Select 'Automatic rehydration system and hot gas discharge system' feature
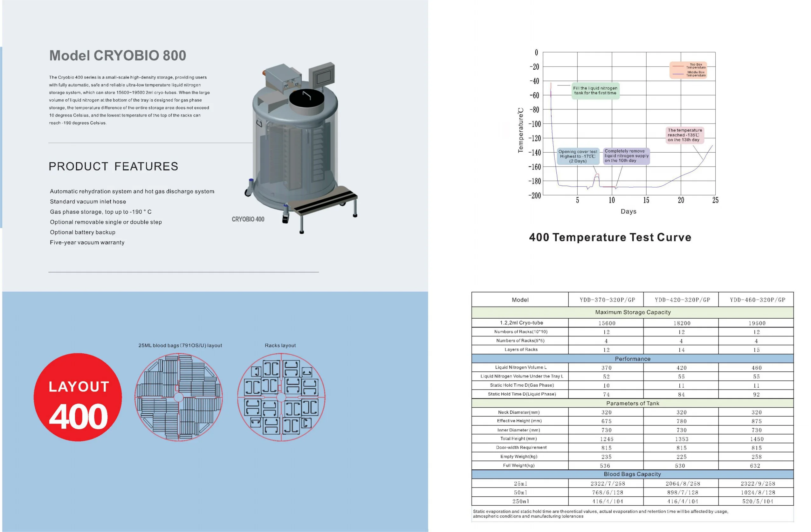 pos(132,191)
